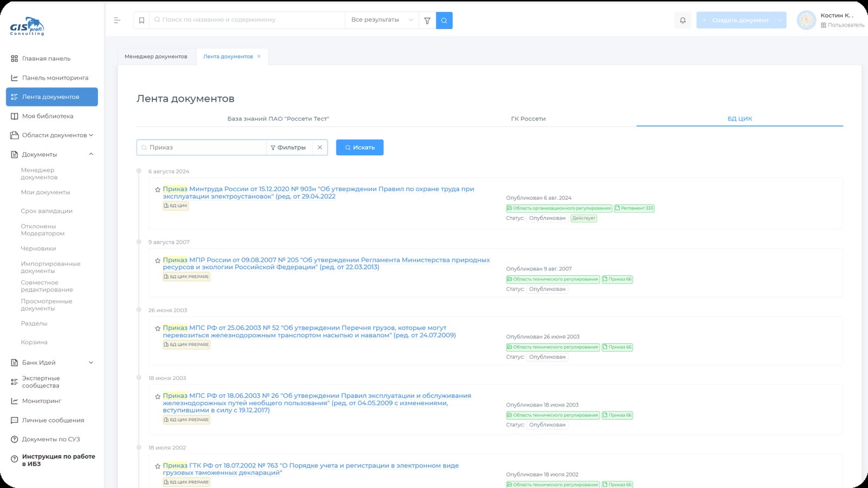Focus the top search by name and content field

[x=247, y=20]
